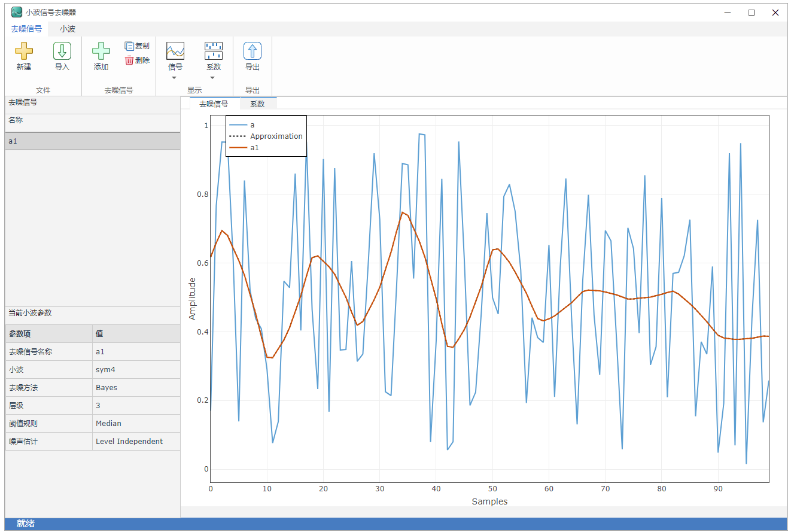Click the 删除 (Delete) trash button
Image resolution: width=791 pixels, height=532 pixels.
click(x=137, y=60)
